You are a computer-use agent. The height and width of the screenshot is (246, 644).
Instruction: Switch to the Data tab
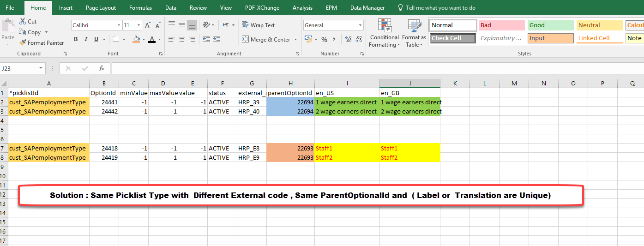click(171, 8)
